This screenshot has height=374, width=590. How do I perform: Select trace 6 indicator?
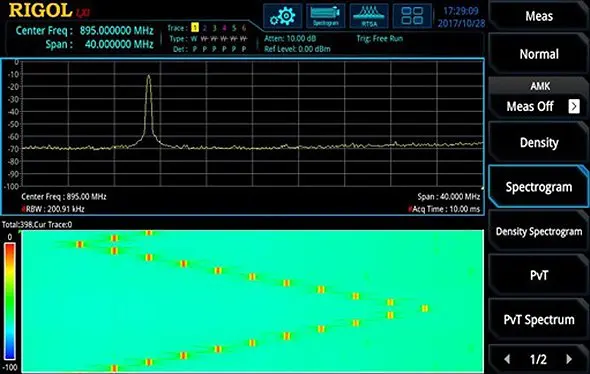[x=244, y=28]
